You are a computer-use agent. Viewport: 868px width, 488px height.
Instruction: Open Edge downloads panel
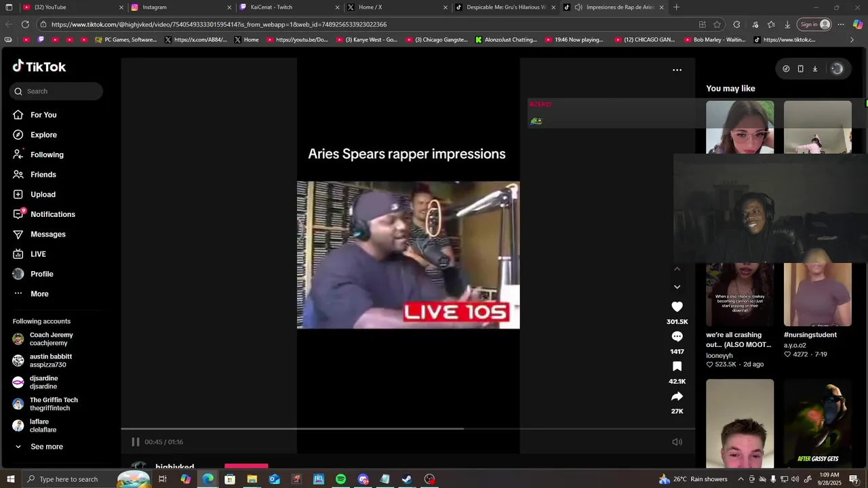(787, 24)
